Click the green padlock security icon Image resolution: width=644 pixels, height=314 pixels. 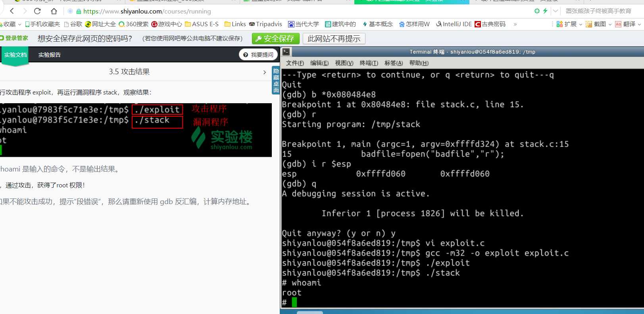coord(79,11)
